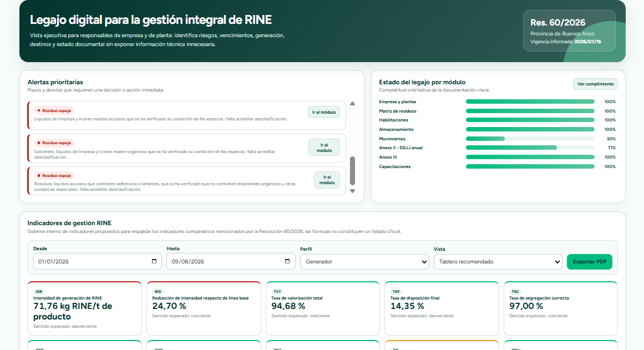Click the Almacenamiento module label
The image size is (644, 350).
397,129
